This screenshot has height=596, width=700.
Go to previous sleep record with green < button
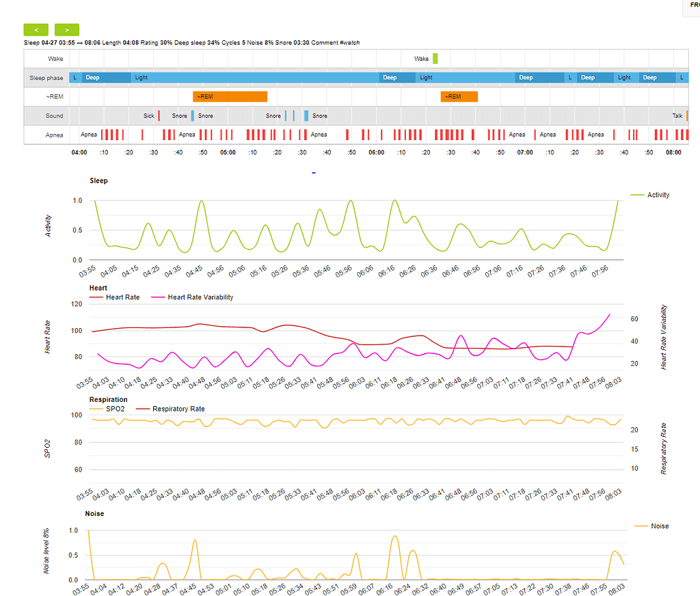[36, 30]
